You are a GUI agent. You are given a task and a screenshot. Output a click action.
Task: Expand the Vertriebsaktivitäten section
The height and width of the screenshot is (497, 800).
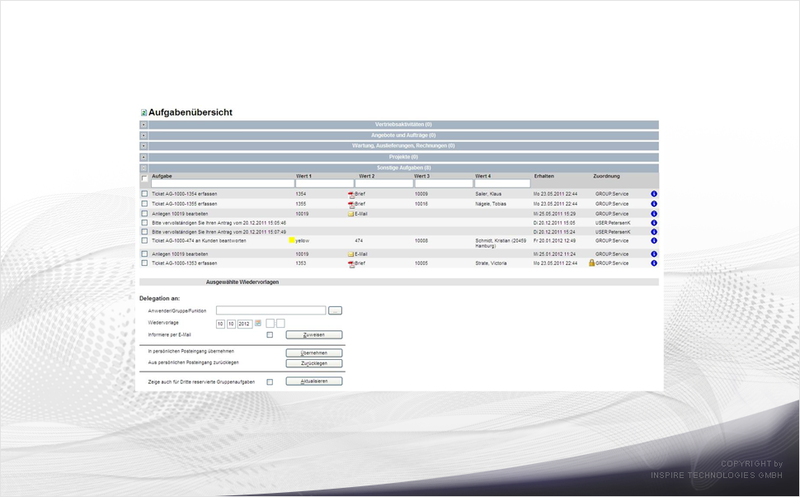(144, 125)
